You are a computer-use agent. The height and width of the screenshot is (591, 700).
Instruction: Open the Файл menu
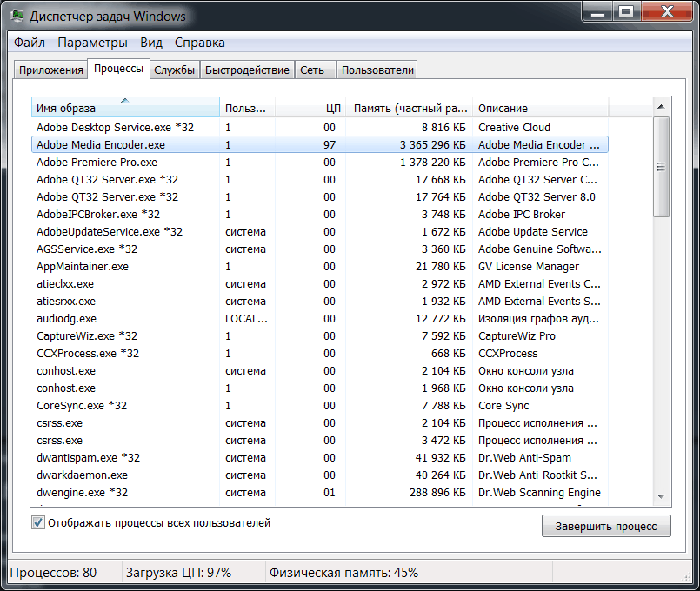pyautogui.click(x=30, y=43)
